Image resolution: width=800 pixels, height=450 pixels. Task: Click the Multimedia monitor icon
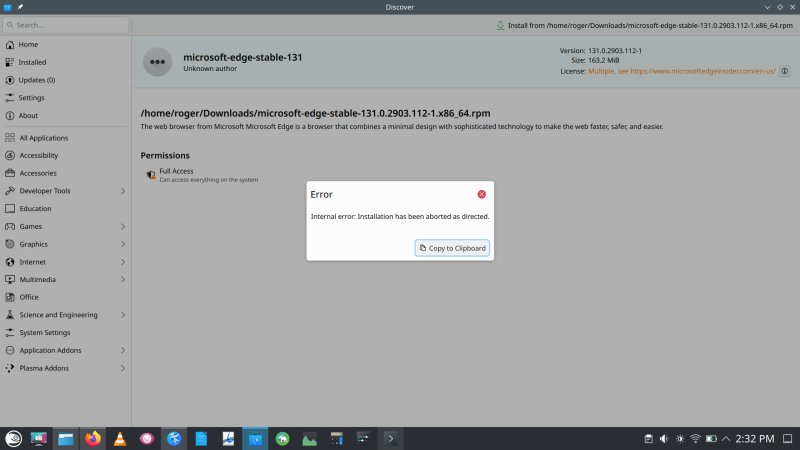coord(10,279)
